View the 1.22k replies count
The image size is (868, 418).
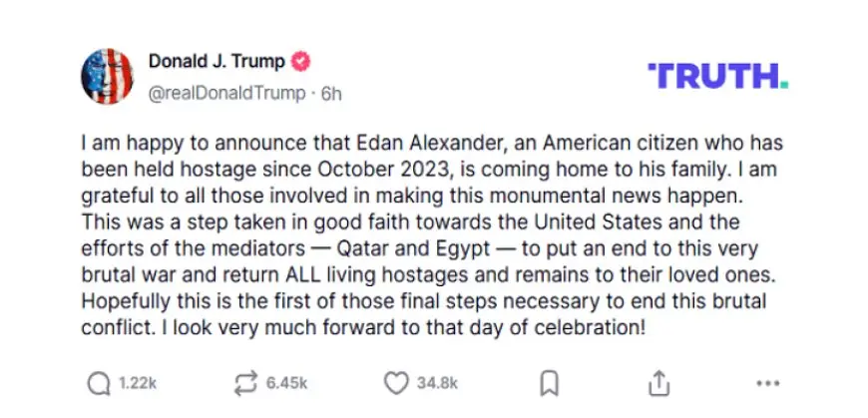[138, 383]
